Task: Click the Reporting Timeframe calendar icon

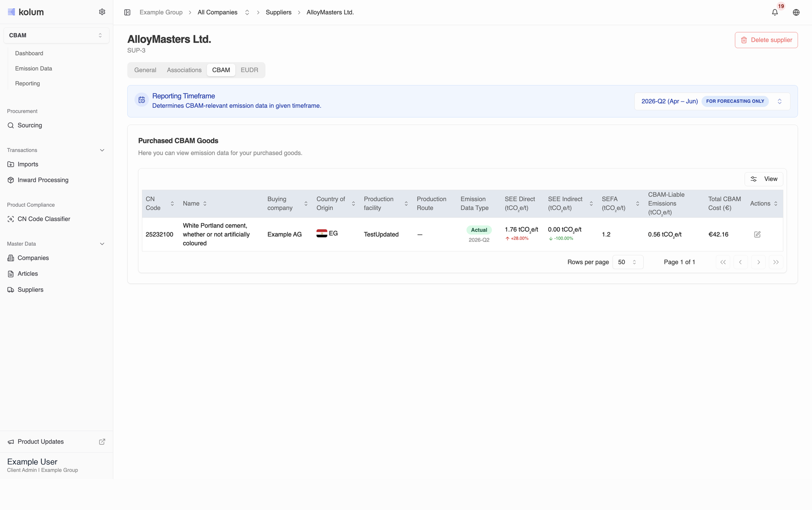Action: click(142, 100)
